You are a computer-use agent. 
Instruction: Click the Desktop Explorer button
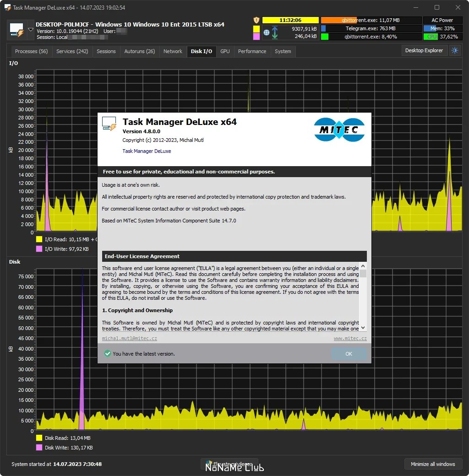pos(424,50)
